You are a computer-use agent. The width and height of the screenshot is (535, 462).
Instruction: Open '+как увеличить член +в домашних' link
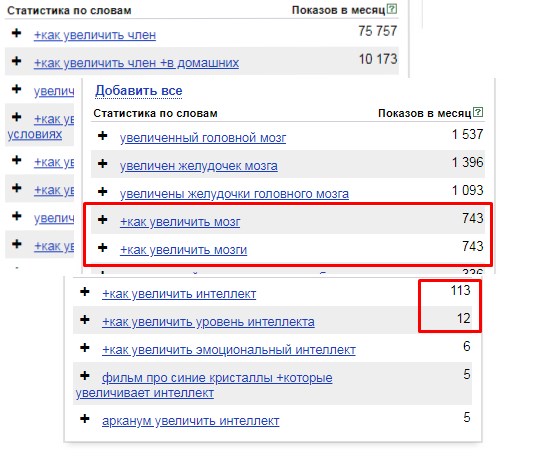tap(136, 63)
